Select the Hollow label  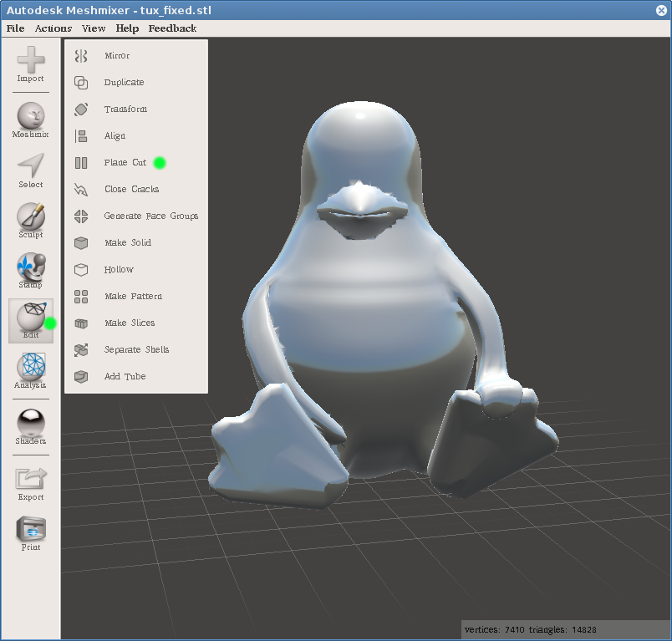(x=119, y=269)
